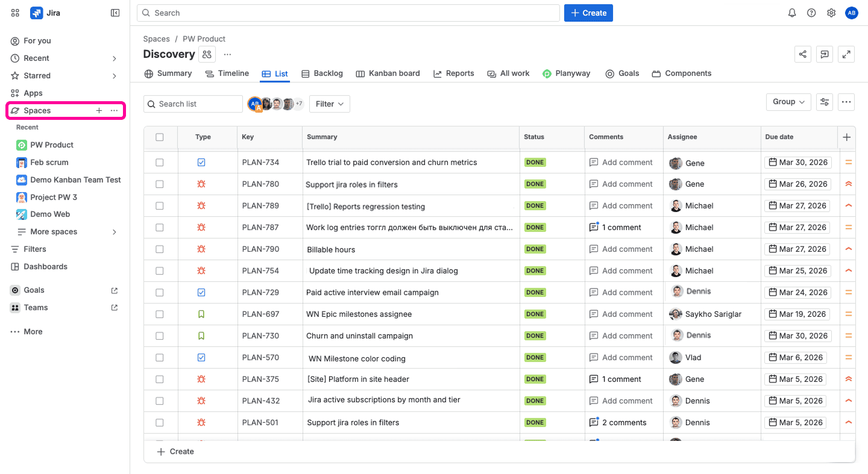Click the add column plus icon
868x474 pixels.
coord(846,137)
